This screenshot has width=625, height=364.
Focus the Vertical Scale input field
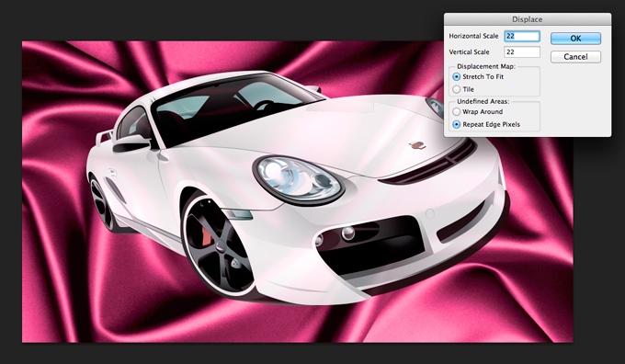pyautogui.click(x=522, y=51)
